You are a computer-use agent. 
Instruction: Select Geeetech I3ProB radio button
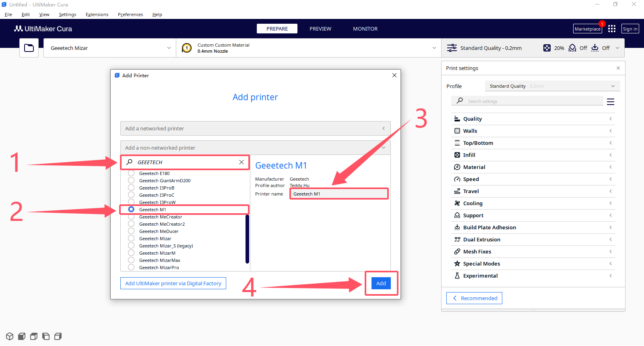point(131,187)
